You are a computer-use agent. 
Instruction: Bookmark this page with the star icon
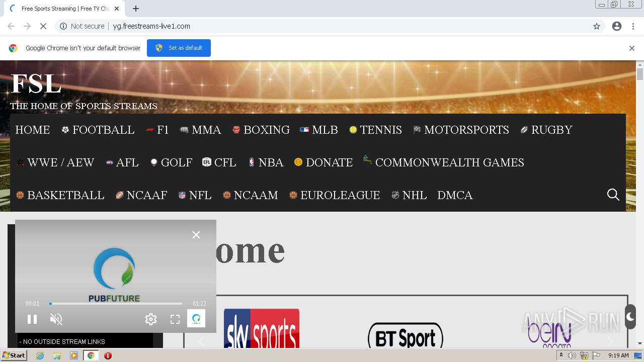click(597, 26)
